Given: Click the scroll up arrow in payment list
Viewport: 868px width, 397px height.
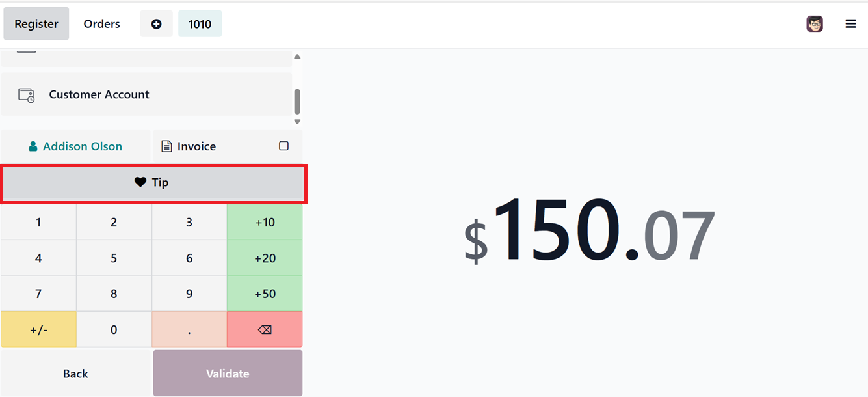Looking at the screenshot, I should click(297, 57).
